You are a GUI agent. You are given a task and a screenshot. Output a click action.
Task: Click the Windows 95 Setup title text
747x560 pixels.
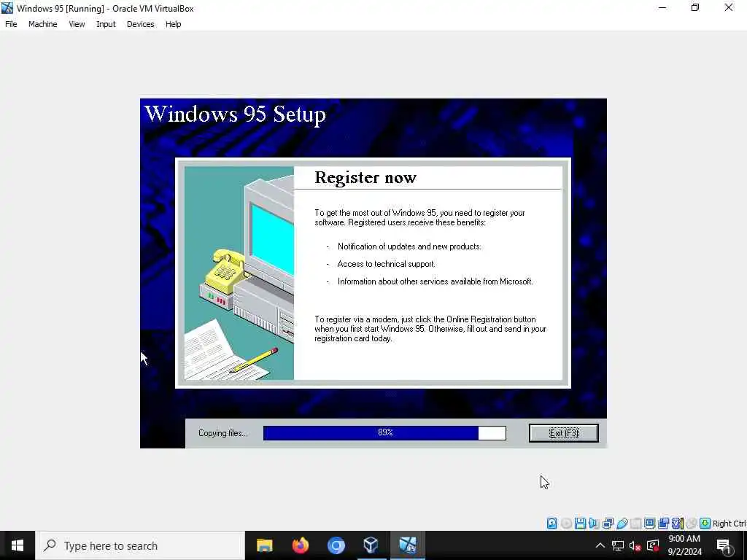click(235, 114)
